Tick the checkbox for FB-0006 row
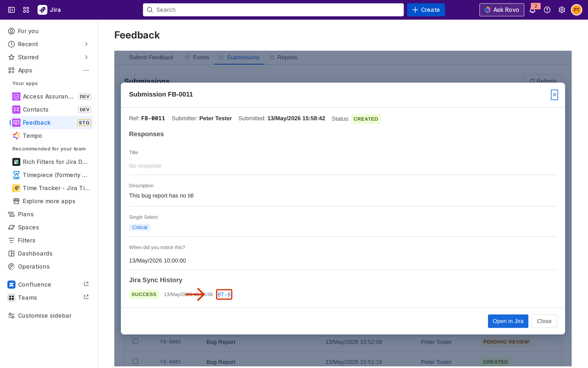 pos(135,341)
